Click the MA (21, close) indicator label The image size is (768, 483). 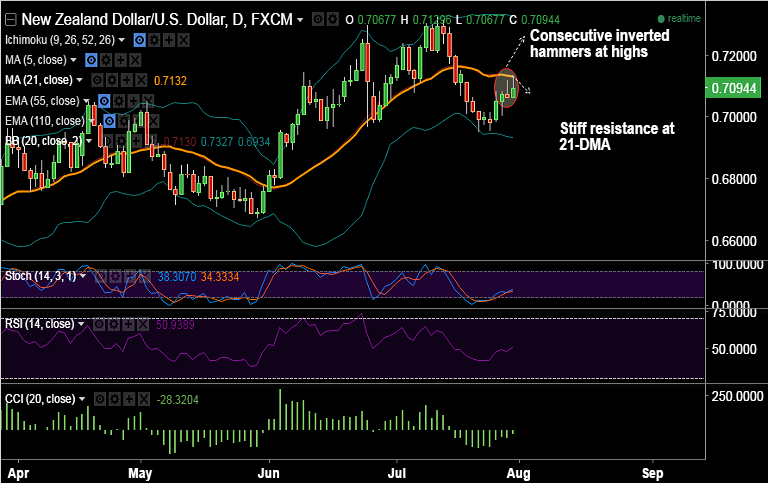pos(39,80)
